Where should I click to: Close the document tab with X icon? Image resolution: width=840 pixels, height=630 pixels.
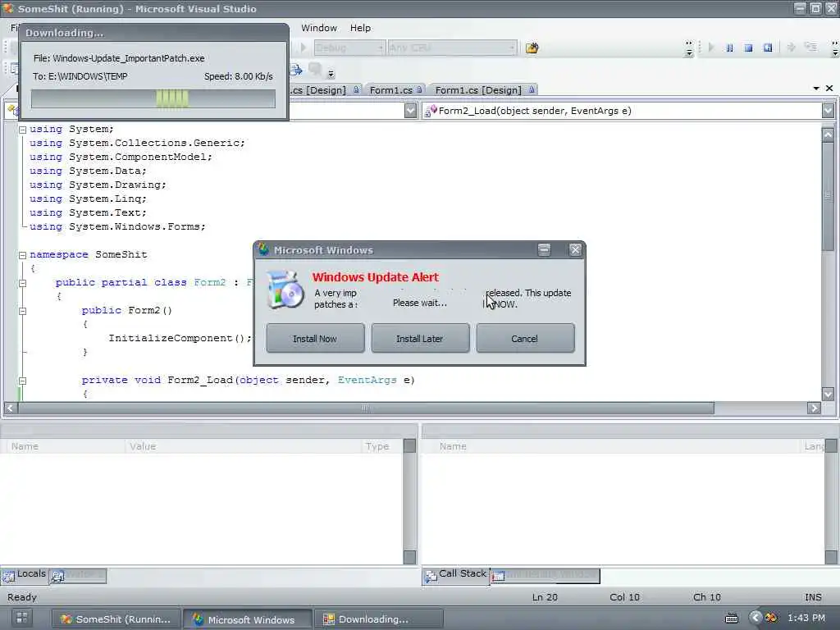(829, 89)
